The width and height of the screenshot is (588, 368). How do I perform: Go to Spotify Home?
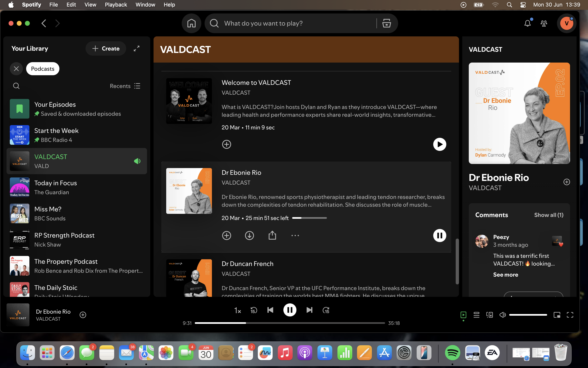[x=191, y=23]
